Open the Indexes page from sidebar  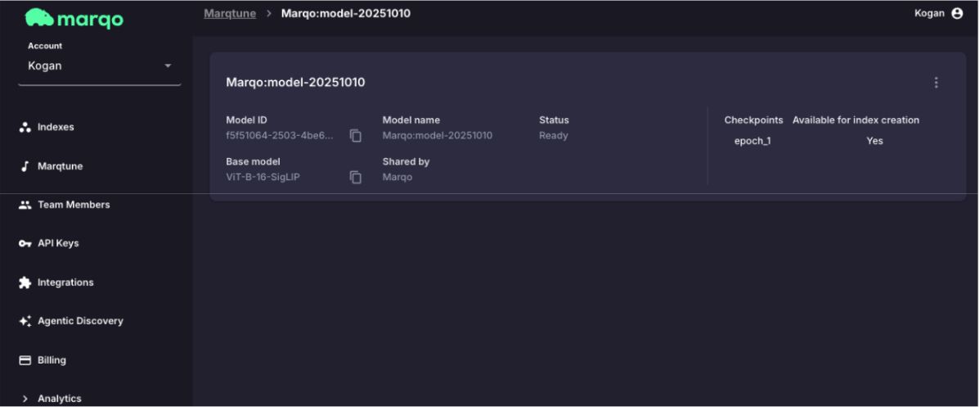coord(56,128)
